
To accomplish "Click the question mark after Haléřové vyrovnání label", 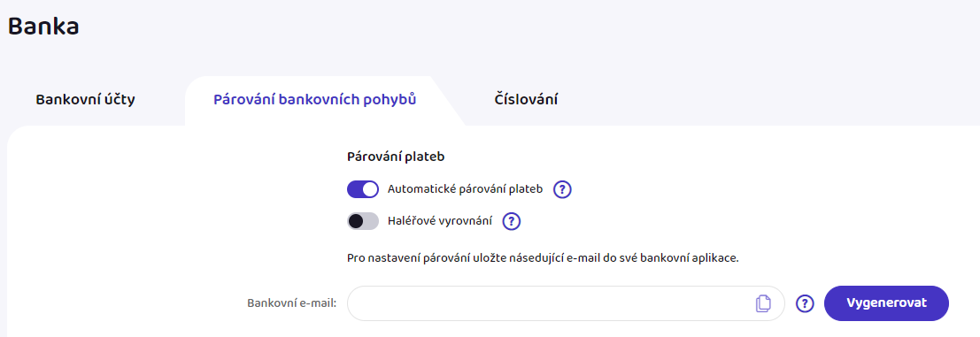I will point(512,221).
